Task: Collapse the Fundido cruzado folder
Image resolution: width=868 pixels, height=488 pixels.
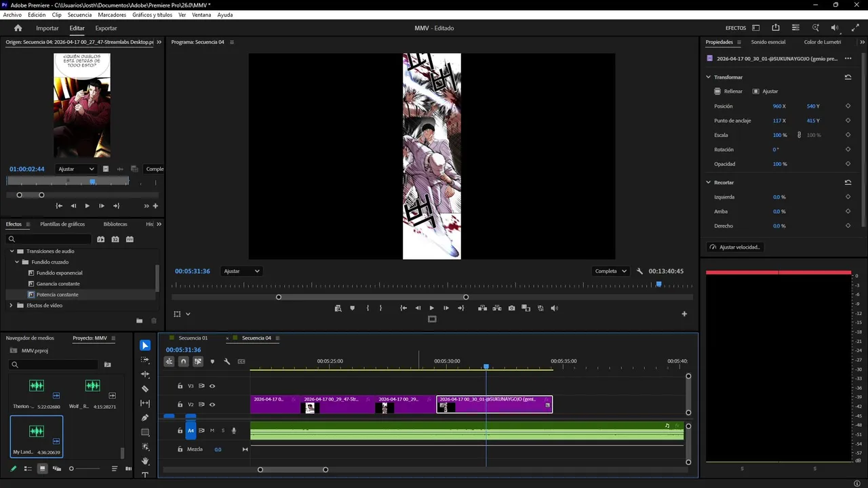Action: point(17,262)
